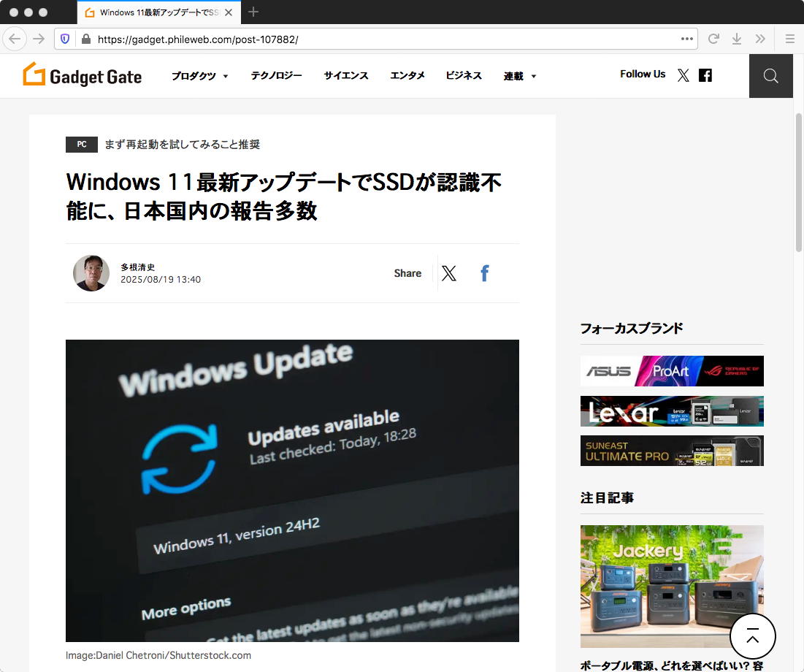The height and width of the screenshot is (672, 804).
Task: Reload the page with the refresh icon
Action: (x=713, y=39)
